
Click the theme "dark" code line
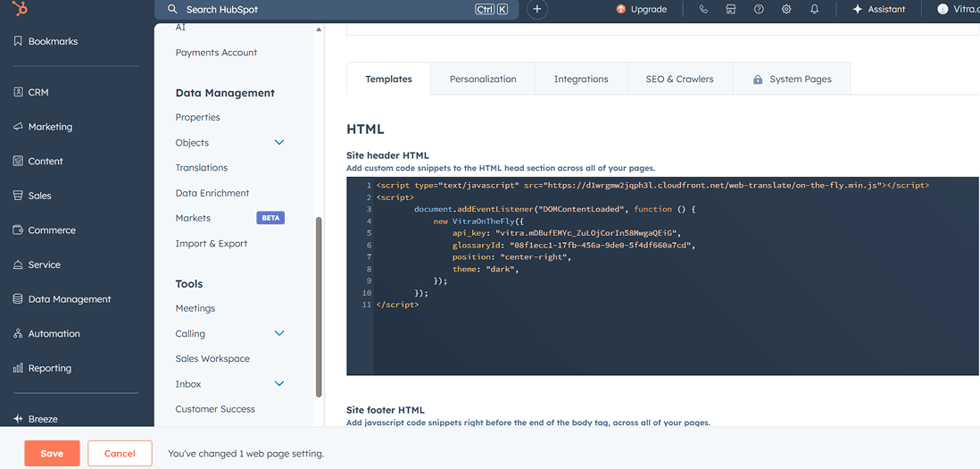[x=486, y=268]
